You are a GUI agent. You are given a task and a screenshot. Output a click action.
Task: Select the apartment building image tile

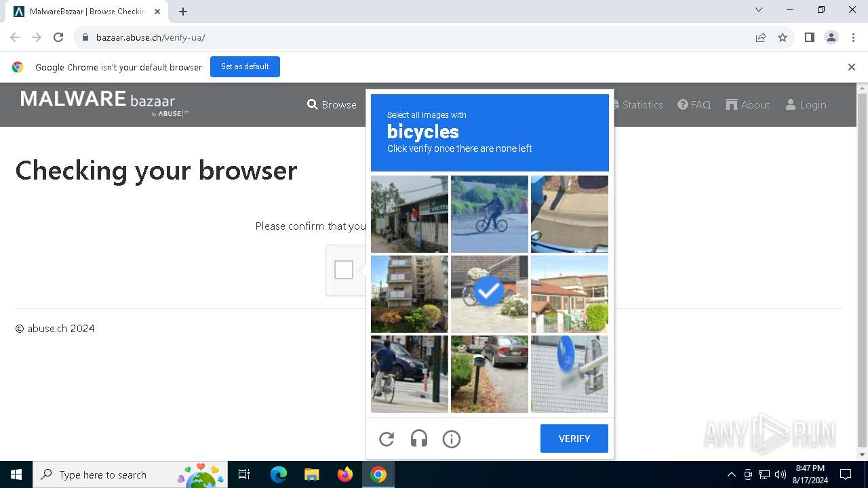click(x=410, y=294)
